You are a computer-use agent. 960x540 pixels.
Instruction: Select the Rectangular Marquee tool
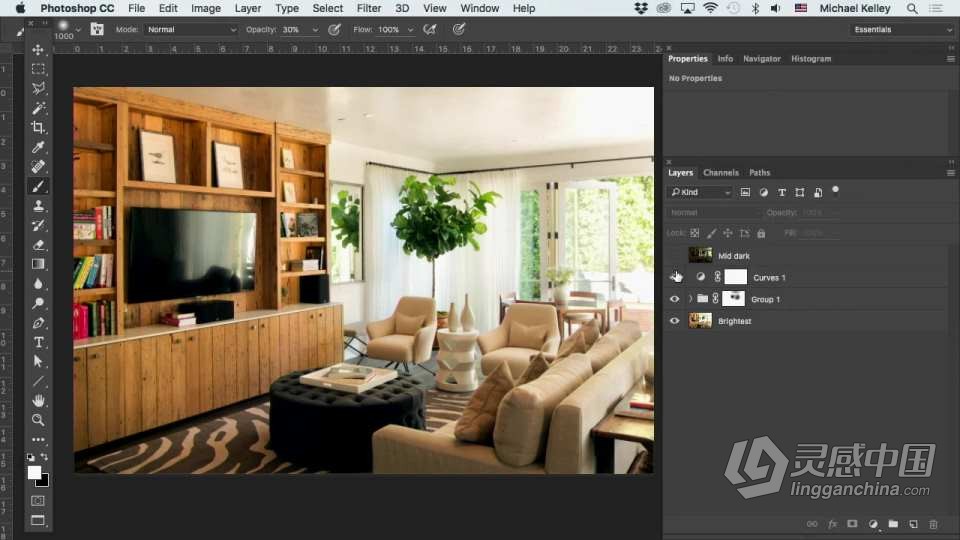pos(38,69)
